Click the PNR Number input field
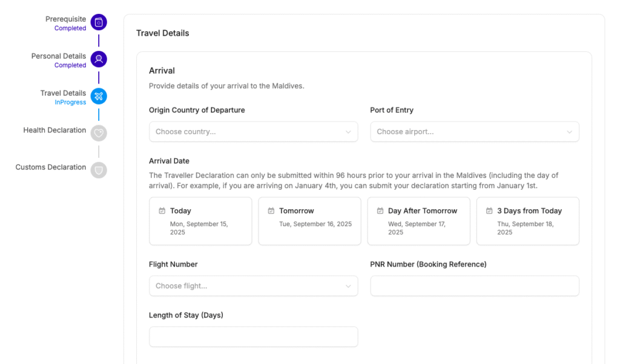 pyautogui.click(x=474, y=286)
